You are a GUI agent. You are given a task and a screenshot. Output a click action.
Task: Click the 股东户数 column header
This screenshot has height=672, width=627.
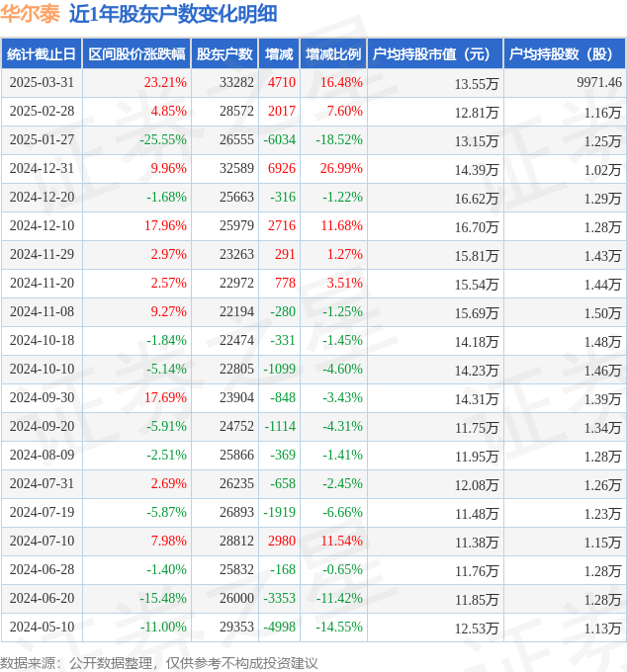pos(224,54)
